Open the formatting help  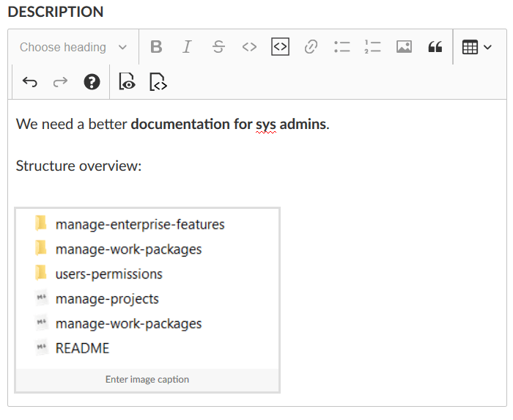point(92,82)
